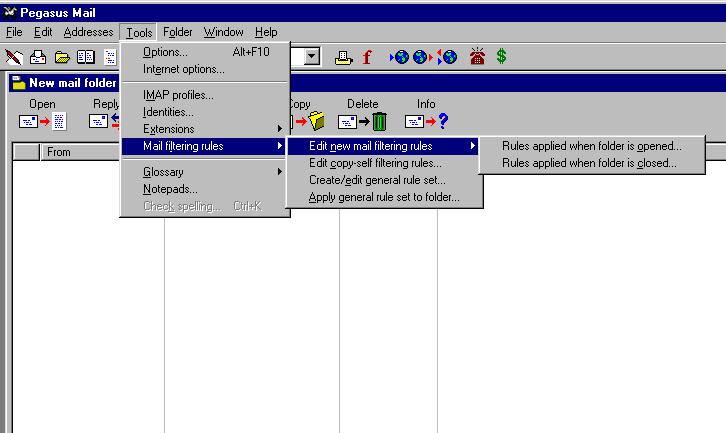726x433 pixels.
Task: Click the Copy to folder button
Action: (x=307, y=114)
